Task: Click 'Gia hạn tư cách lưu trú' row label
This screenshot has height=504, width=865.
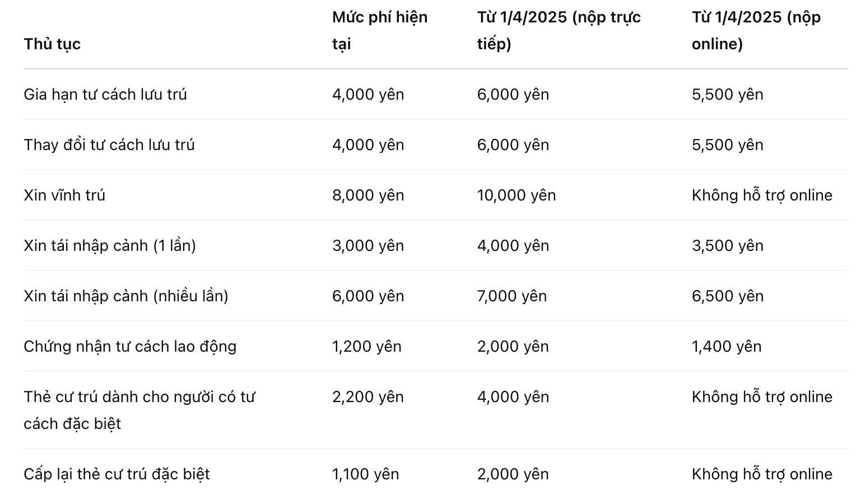Action: click(105, 94)
